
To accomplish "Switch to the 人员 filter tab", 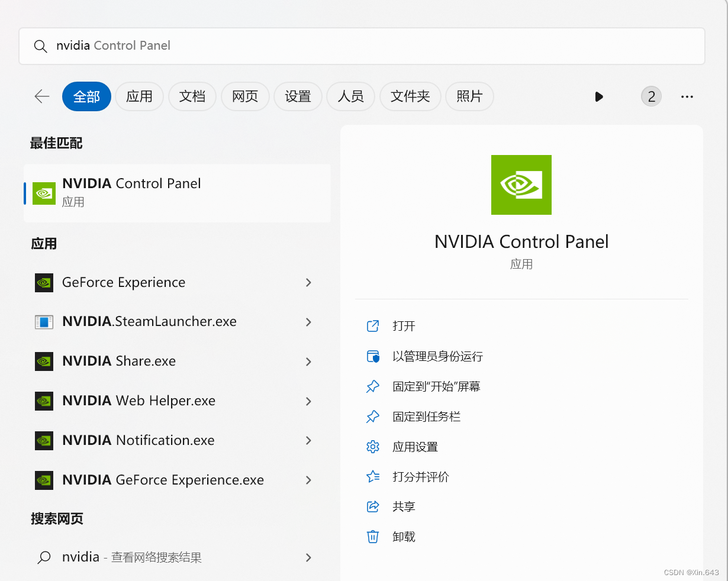I will point(351,96).
